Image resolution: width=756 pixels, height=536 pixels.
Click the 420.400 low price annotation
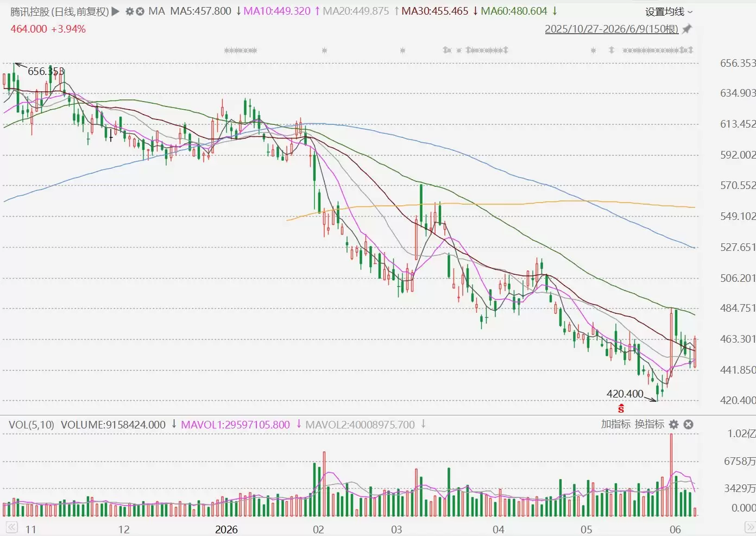click(x=625, y=394)
